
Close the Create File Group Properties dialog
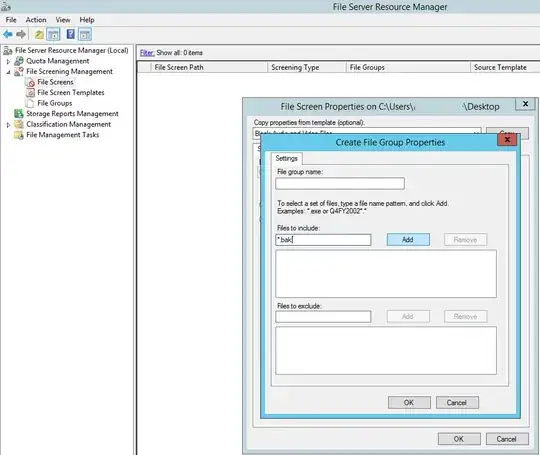pyautogui.click(x=507, y=140)
